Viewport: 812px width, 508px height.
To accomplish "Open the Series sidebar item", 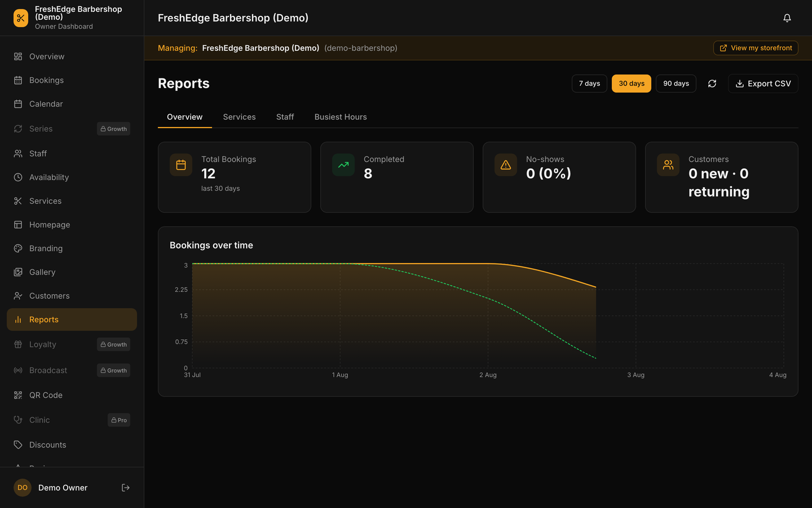I will [x=72, y=129].
